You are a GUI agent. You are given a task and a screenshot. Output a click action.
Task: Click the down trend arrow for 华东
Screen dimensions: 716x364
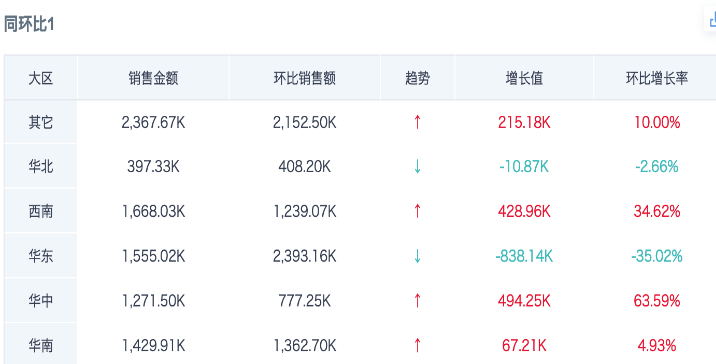[x=417, y=256]
